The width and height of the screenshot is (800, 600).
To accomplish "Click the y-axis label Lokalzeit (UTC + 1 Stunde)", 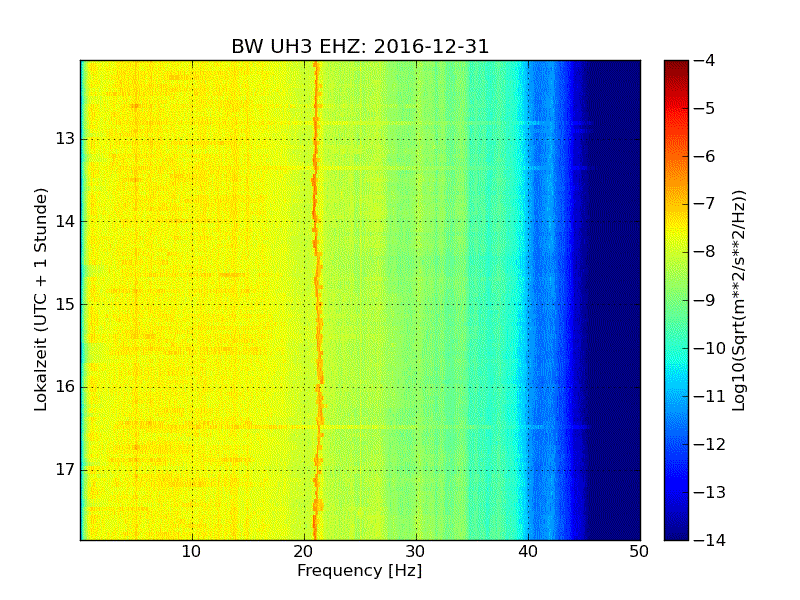I will pos(41,299).
